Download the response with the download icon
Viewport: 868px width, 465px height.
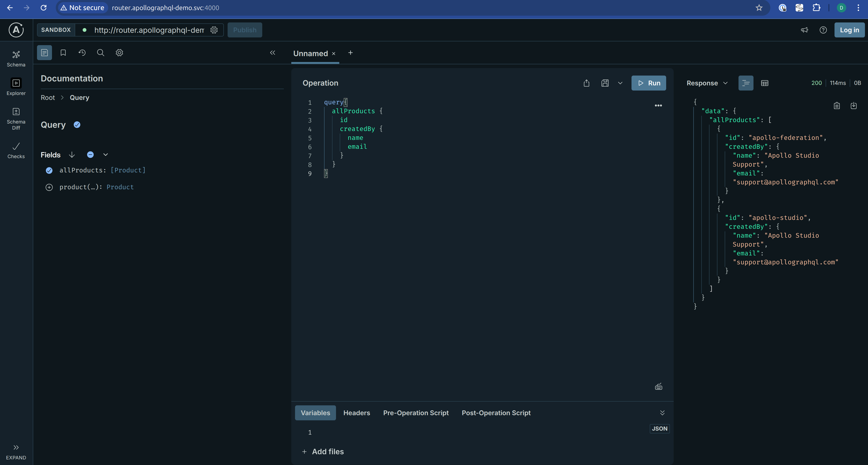[x=853, y=106]
